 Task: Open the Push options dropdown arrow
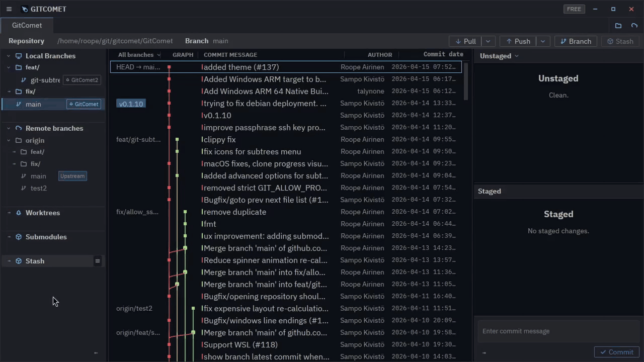542,41
